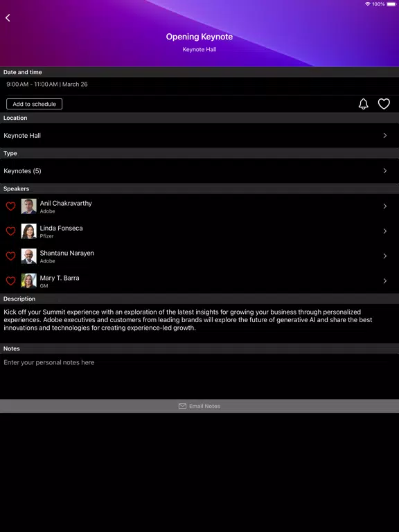Favorite speaker Anil Chakravarthy
This screenshot has width=399, height=532.
[x=11, y=206]
